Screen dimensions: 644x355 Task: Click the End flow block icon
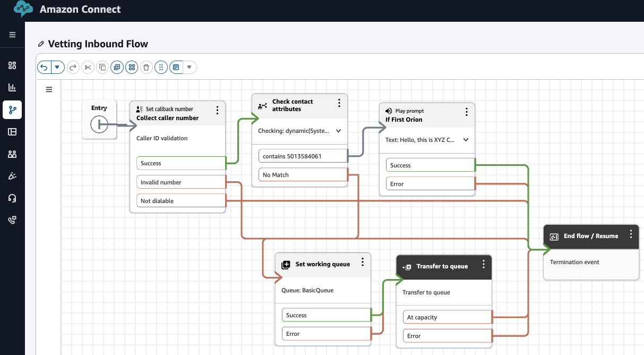(554, 237)
